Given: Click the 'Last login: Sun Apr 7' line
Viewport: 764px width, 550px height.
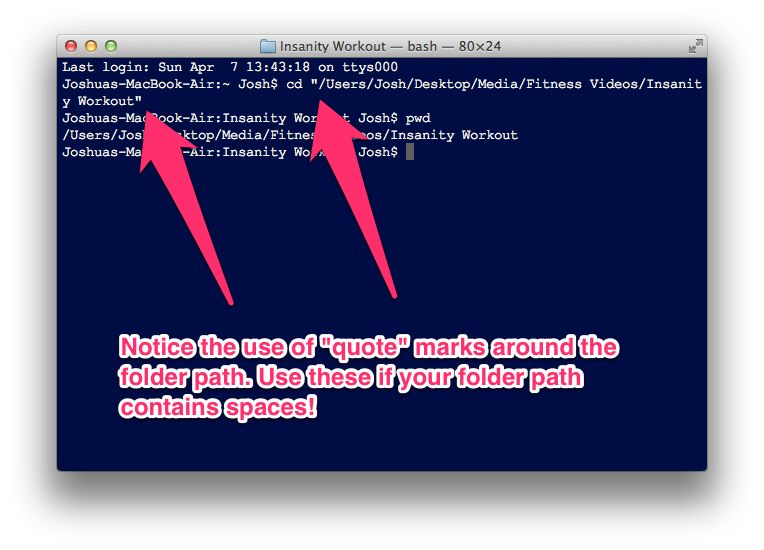Looking at the screenshot, I should (x=229, y=67).
